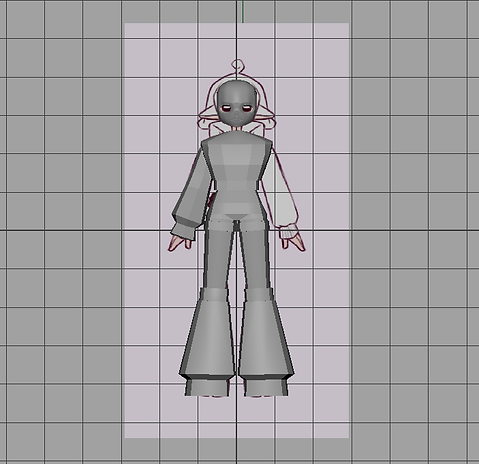Click the outlined sketch sleeve of the reference drawing
The height and width of the screenshot is (464, 479).
click(x=282, y=192)
